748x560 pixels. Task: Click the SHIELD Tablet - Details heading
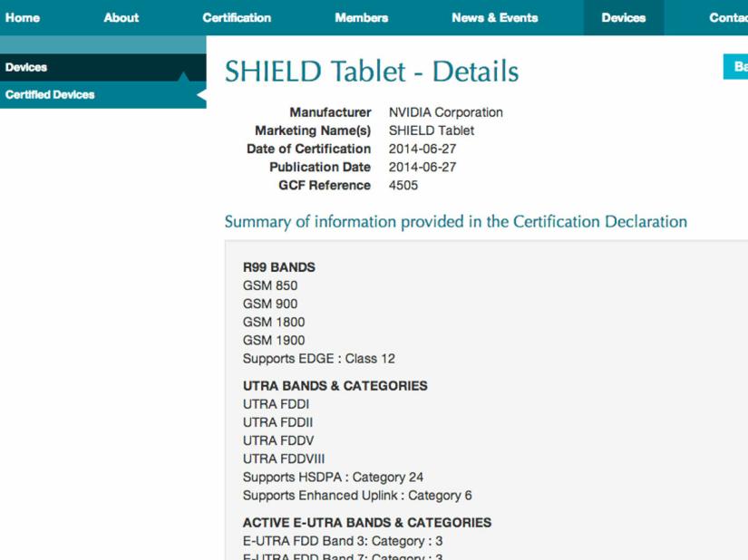point(372,72)
